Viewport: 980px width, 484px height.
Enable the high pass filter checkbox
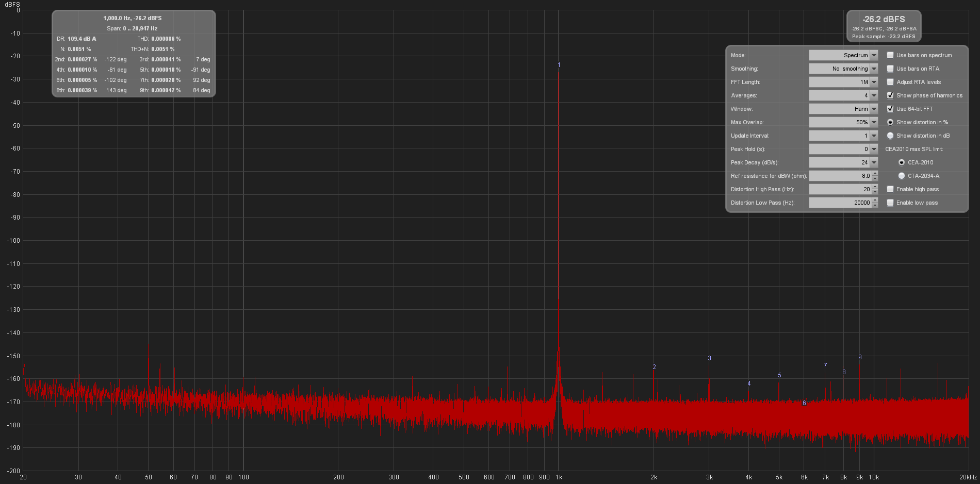pyautogui.click(x=890, y=189)
